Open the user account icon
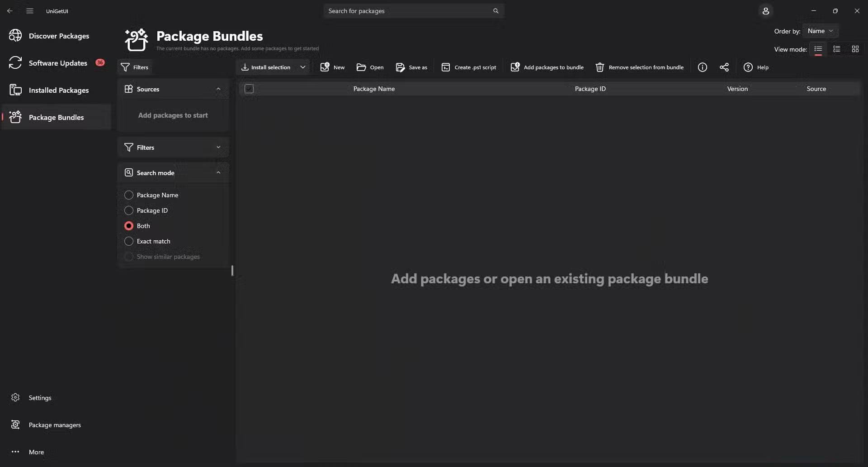 pyautogui.click(x=766, y=11)
